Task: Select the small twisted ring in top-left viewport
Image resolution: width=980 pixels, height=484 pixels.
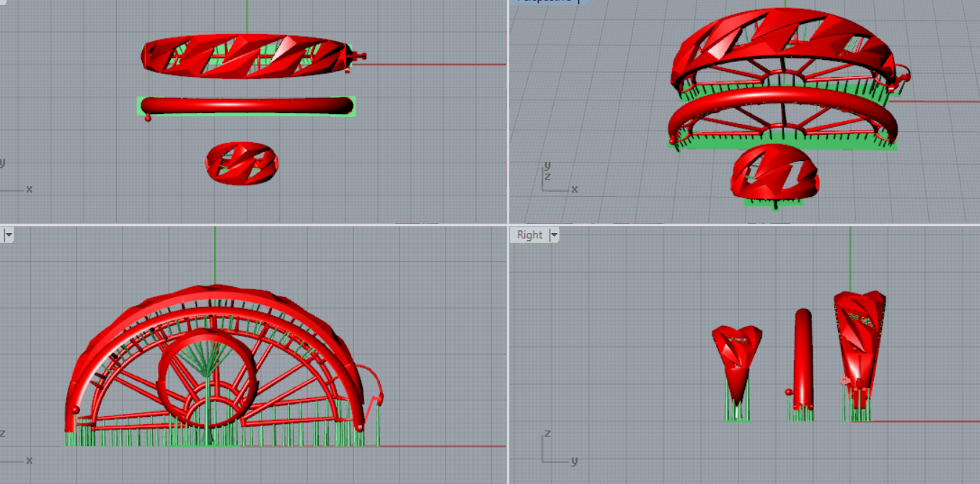Action: [242, 162]
